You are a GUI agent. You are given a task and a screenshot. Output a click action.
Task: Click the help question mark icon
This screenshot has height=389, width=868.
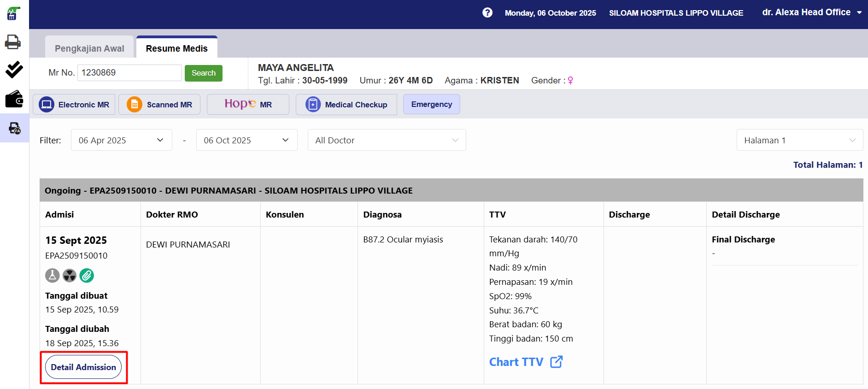coord(487,13)
